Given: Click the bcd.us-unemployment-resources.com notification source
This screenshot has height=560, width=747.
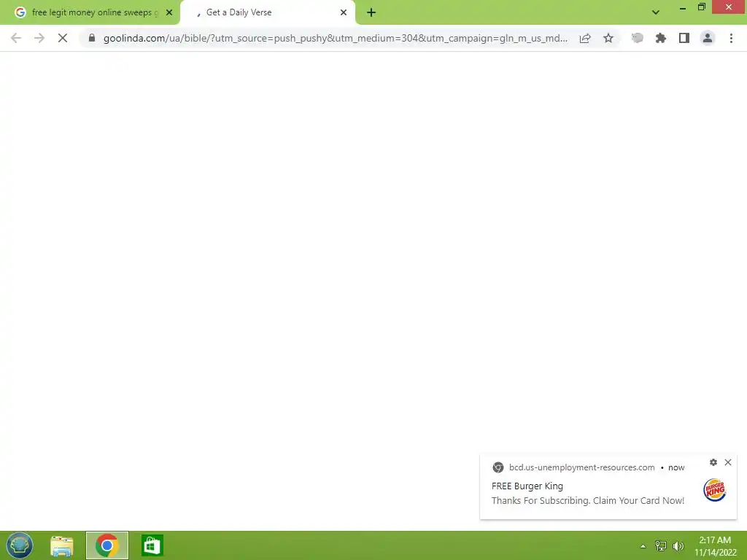Looking at the screenshot, I should point(581,467).
